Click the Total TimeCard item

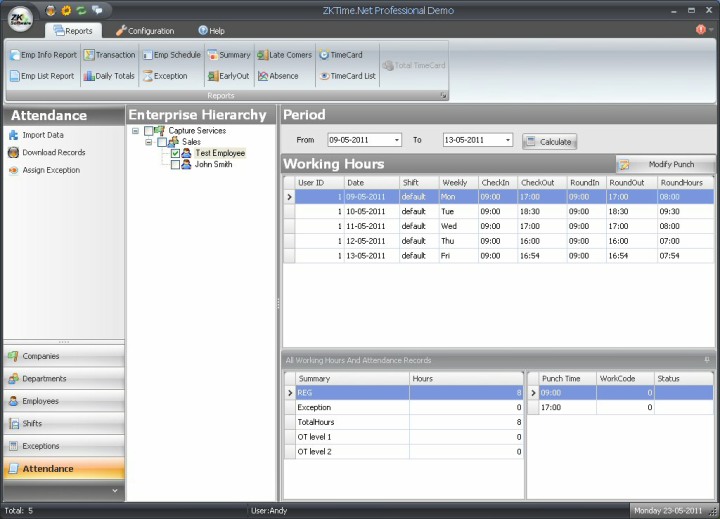tap(414, 65)
